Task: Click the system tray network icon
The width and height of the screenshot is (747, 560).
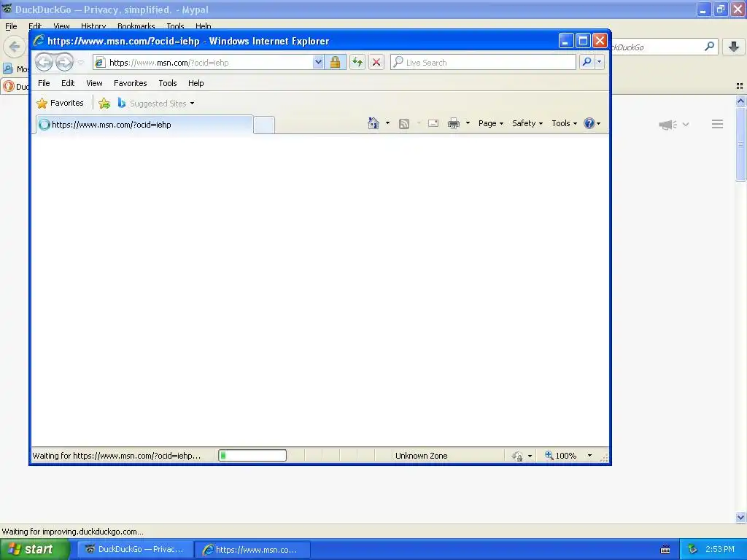Action: point(693,549)
